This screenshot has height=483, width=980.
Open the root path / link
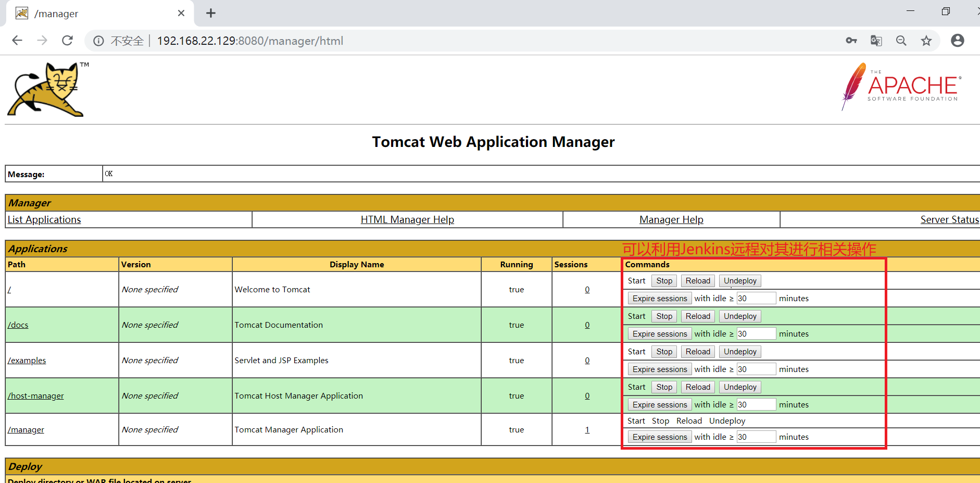(x=9, y=289)
